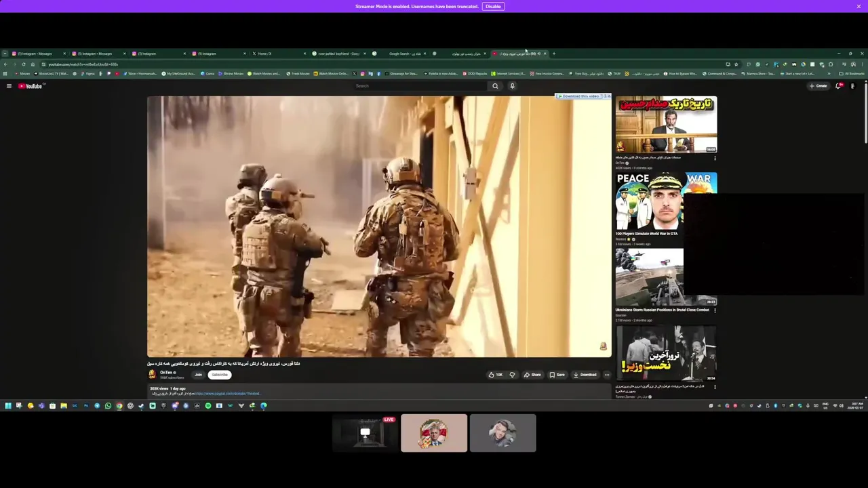Open the more actions ellipsis under the video

coord(607,375)
